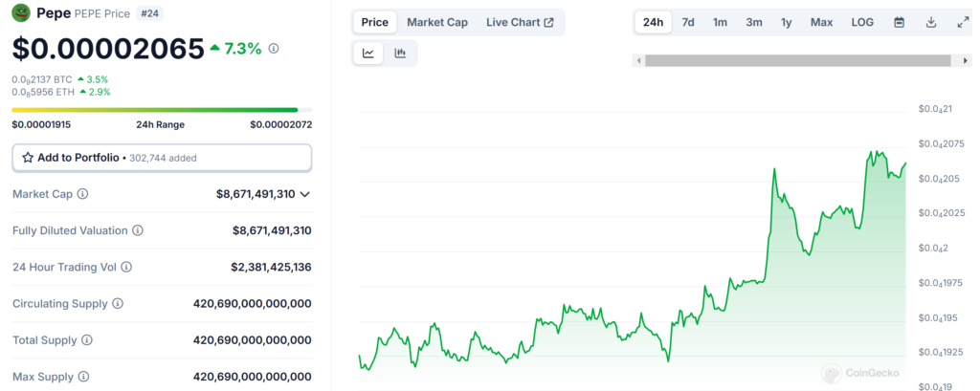Select the 24h time range
Screen dimensions: 980x391
coord(653,22)
